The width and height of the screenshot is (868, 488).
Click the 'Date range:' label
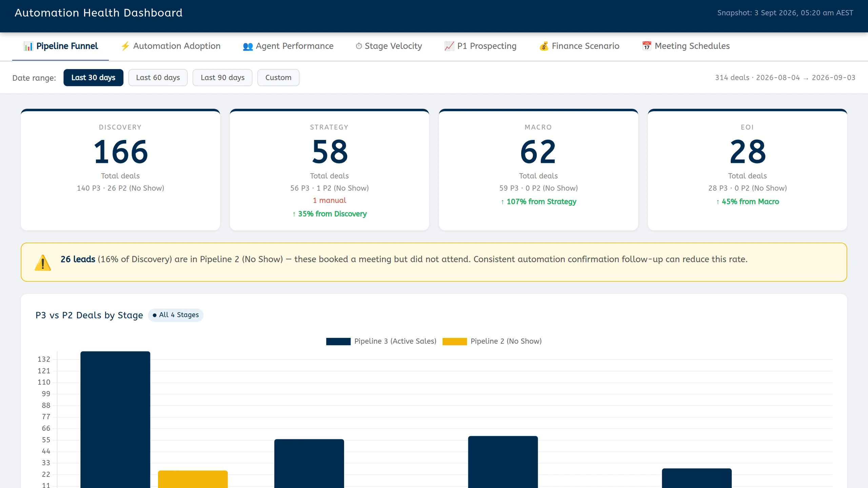pos(34,78)
